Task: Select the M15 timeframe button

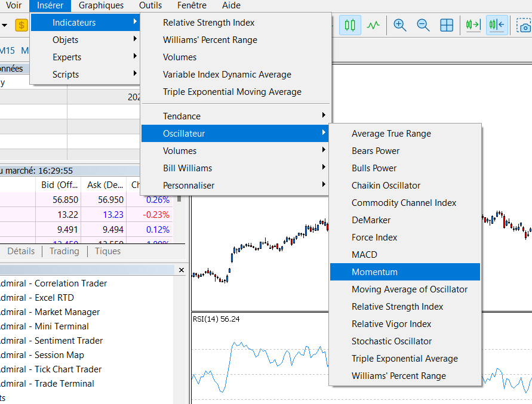Action: tap(8, 51)
